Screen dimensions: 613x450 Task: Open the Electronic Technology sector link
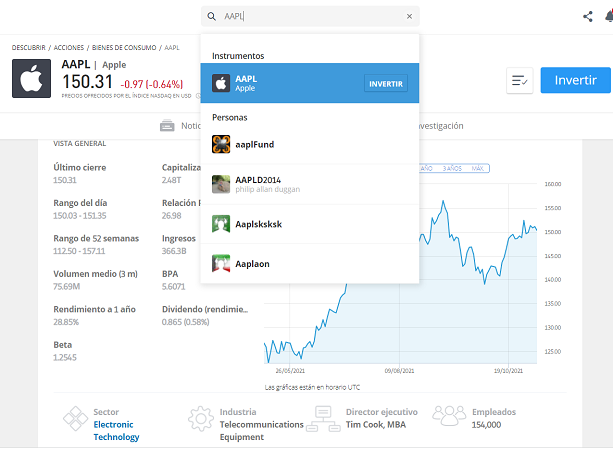pyautogui.click(x=116, y=431)
